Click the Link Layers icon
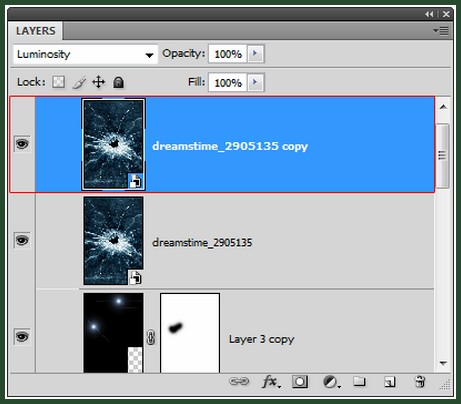Image resolution: width=461 pixels, height=404 pixels. (239, 381)
